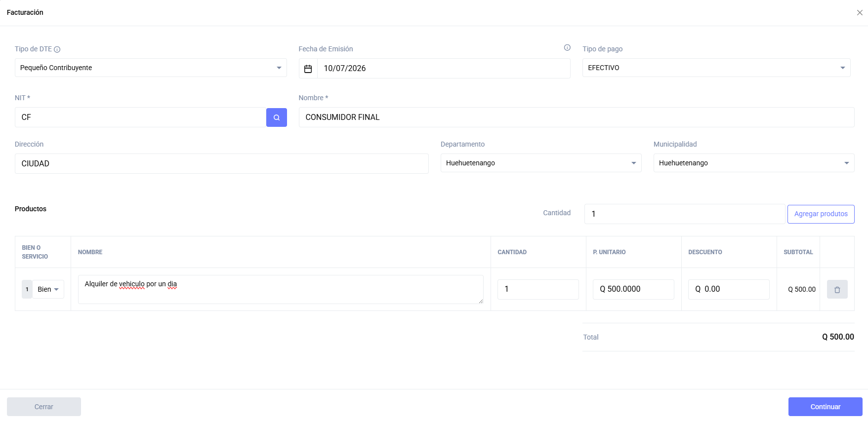
Task: Click the Fecha de Emisión date field
Action: (x=444, y=69)
